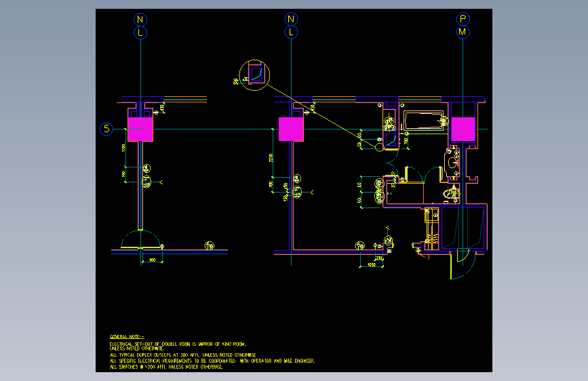Image resolution: width=588 pixels, height=381 pixels.
Task: Select the leftmost magenta column block
Action: tap(140, 129)
